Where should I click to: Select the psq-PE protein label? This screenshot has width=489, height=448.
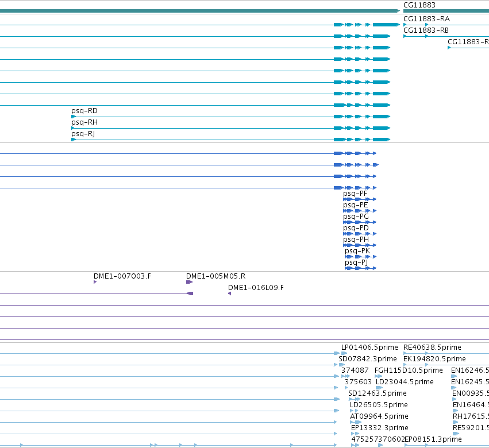[x=356, y=205]
